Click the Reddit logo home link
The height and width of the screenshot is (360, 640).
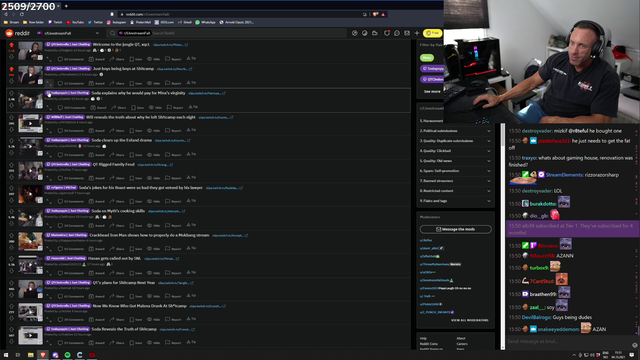18,33
